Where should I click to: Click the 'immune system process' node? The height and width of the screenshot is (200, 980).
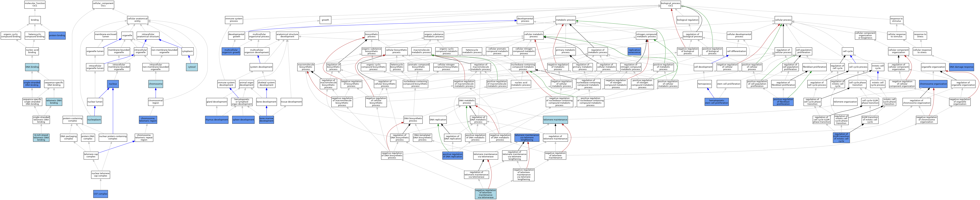point(234,20)
